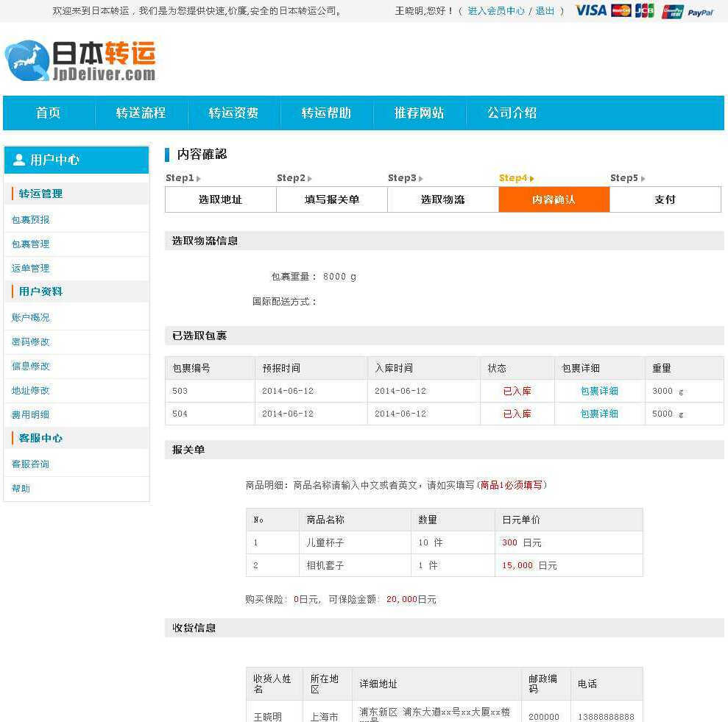This screenshot has height=722, width=728.
Task: Open 密码修改 in the sidebar
Action: (x=31, y=341)
